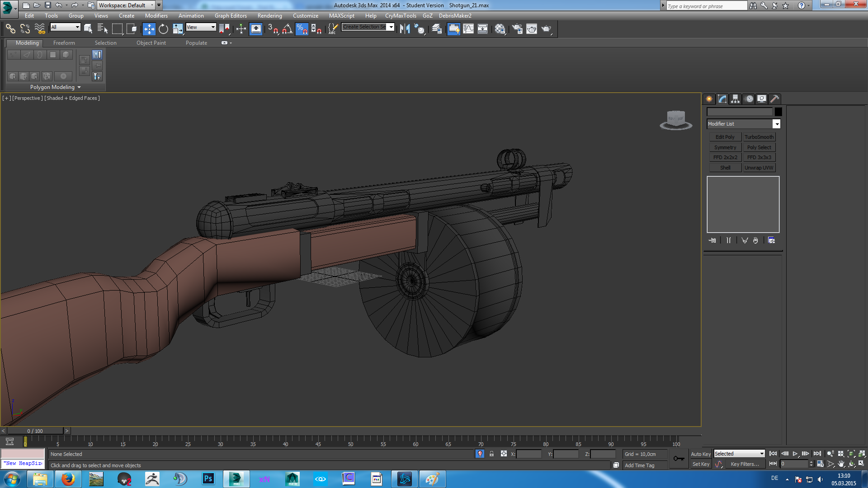Switch to the Hierarchy command panel
The image size is (868, 488).
click(735, 99)
